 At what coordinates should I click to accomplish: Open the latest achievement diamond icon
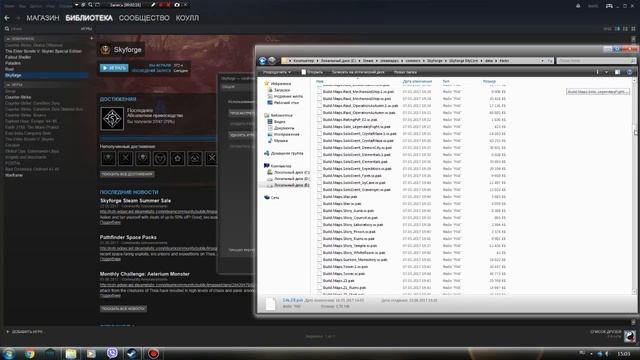tap(112, 119)
